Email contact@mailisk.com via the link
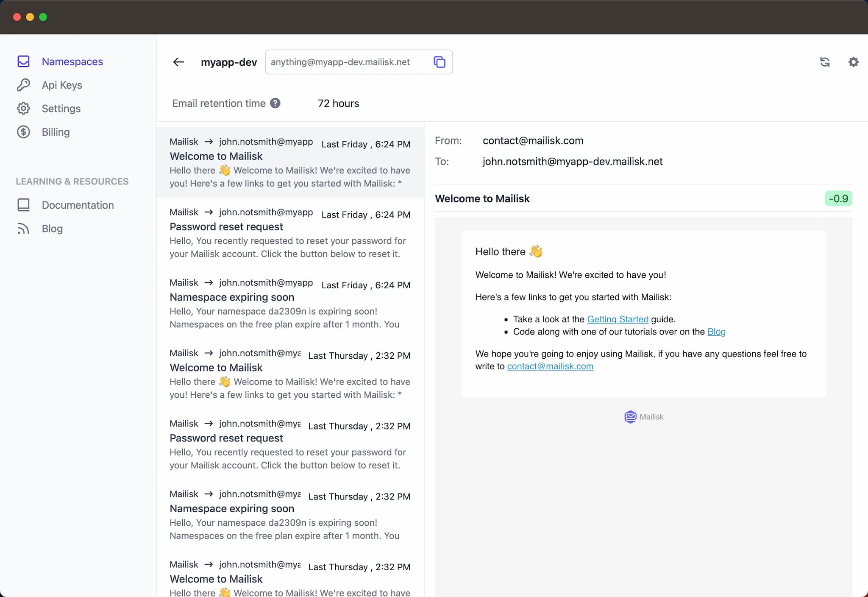 point(550,366)
